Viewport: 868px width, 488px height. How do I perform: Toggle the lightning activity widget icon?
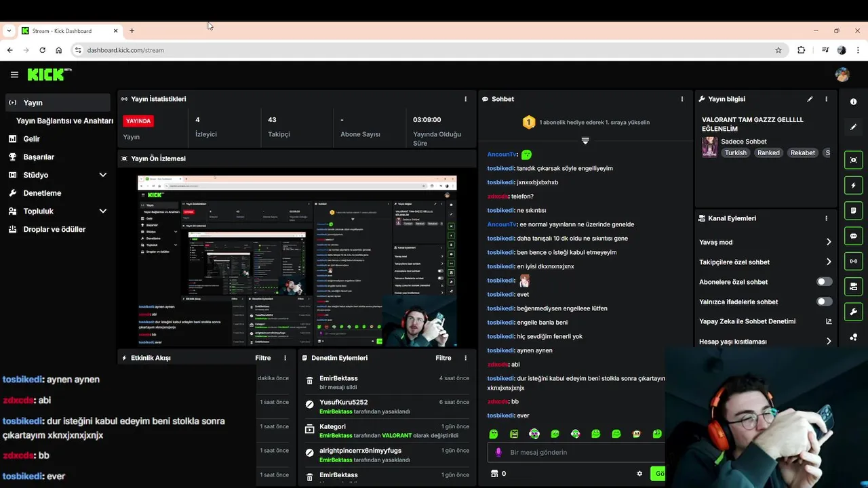pos(853,185)
